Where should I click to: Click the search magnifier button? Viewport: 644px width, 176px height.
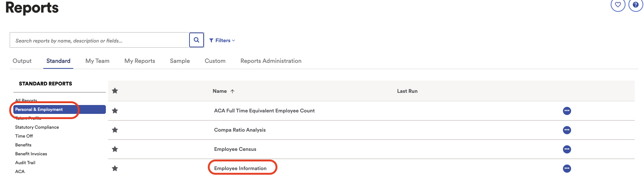[x=197, y=40]
